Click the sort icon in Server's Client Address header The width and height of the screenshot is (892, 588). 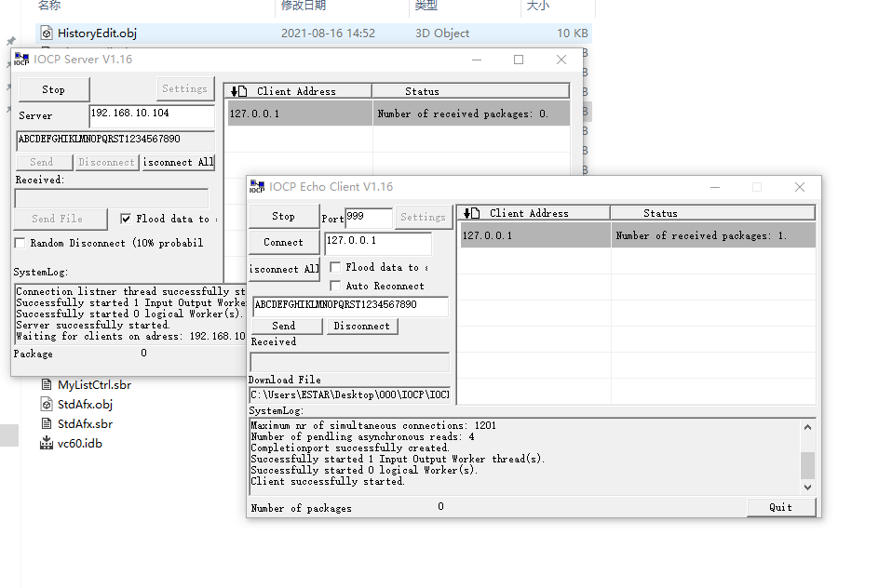238,91
